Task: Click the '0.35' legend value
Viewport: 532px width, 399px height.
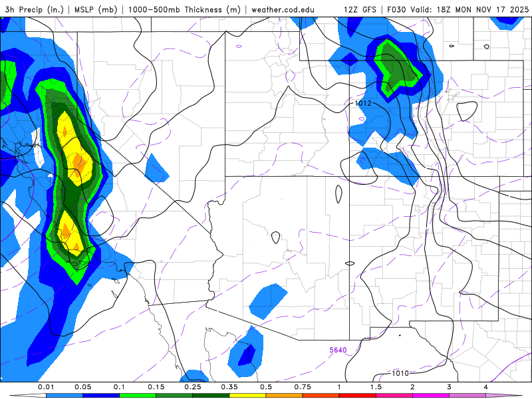Action: tap(229, 387)
